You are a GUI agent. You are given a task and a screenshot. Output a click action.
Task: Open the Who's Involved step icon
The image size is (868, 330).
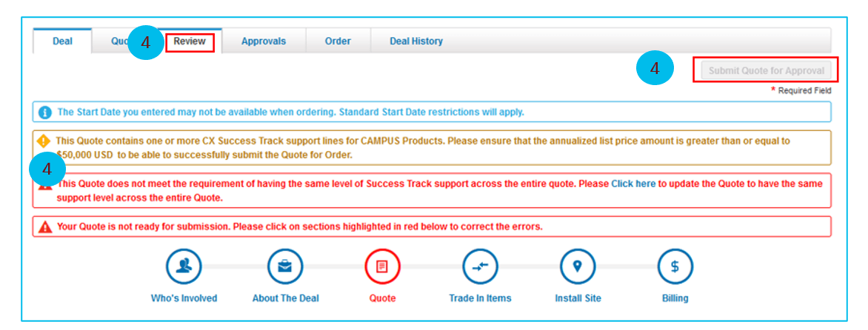tap(184, 266)
